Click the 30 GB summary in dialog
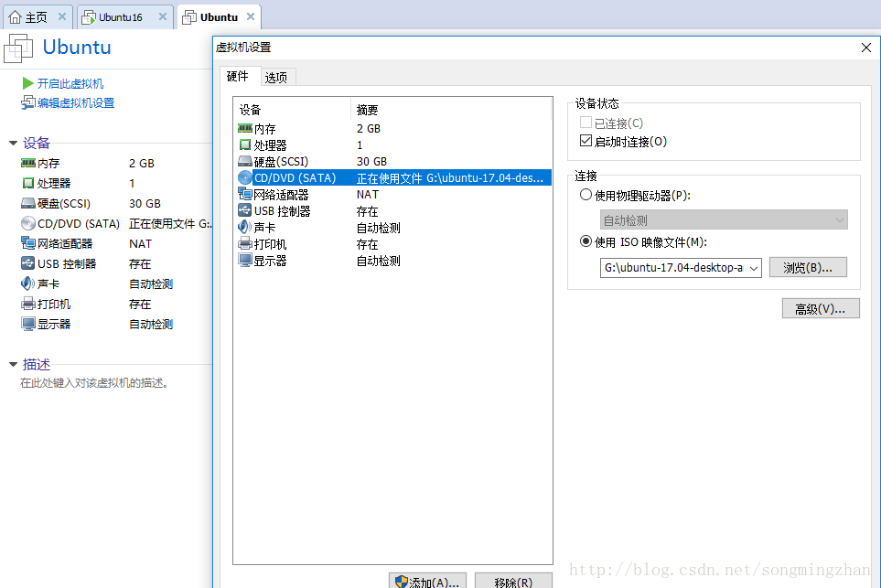Image resolution: width=881 pixels, height=588 pixels. click(x=372, y=162)
